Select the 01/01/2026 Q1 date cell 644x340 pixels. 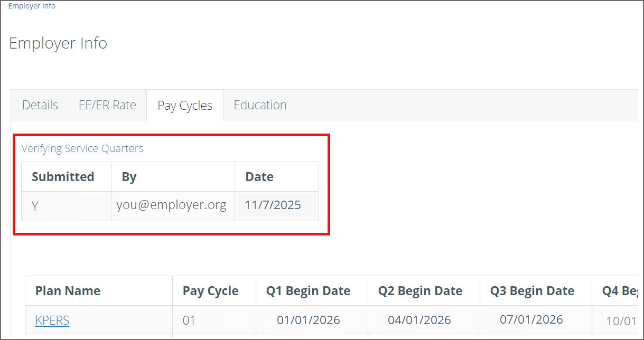[309, 320]
